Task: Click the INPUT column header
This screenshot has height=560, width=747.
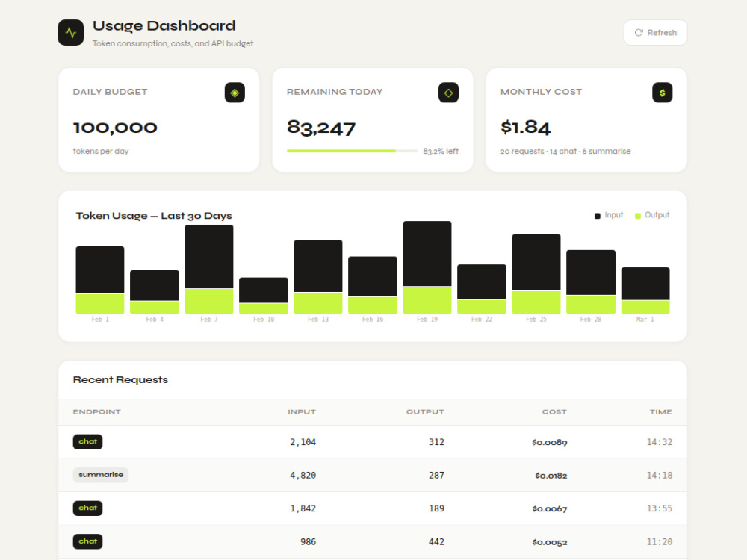Action: tap(302, 412)
